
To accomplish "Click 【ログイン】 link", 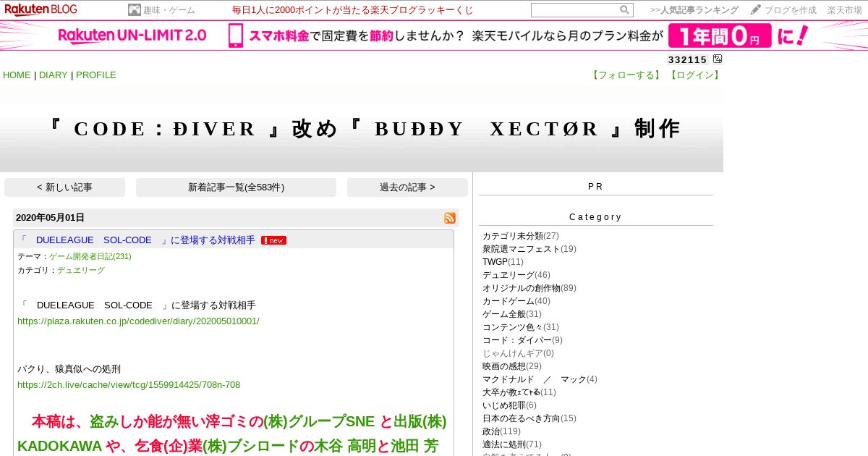I will point(694,75).
